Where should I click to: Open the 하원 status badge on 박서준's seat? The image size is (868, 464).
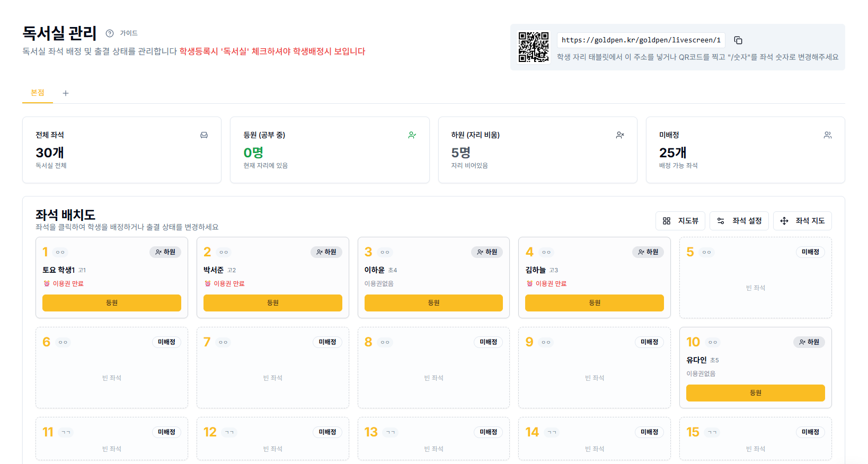[x=326, y=252]
